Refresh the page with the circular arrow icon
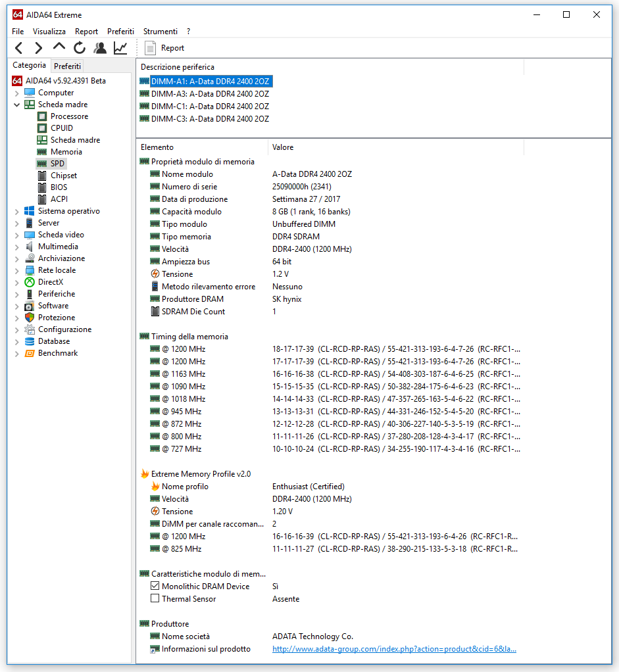This screenshot has width=619, height=672. coord(80,47)
